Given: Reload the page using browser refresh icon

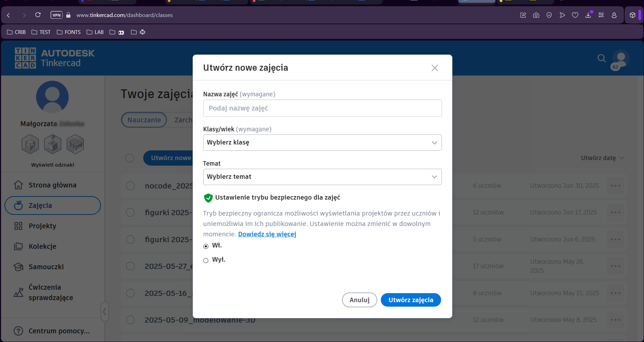Looking at the screenshot, I should pos(38,15).
